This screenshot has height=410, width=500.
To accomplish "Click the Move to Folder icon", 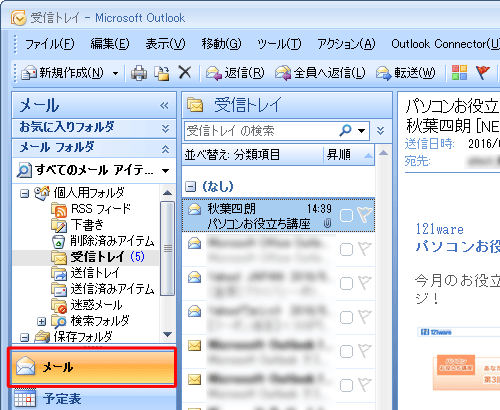I will click(162, 73).
